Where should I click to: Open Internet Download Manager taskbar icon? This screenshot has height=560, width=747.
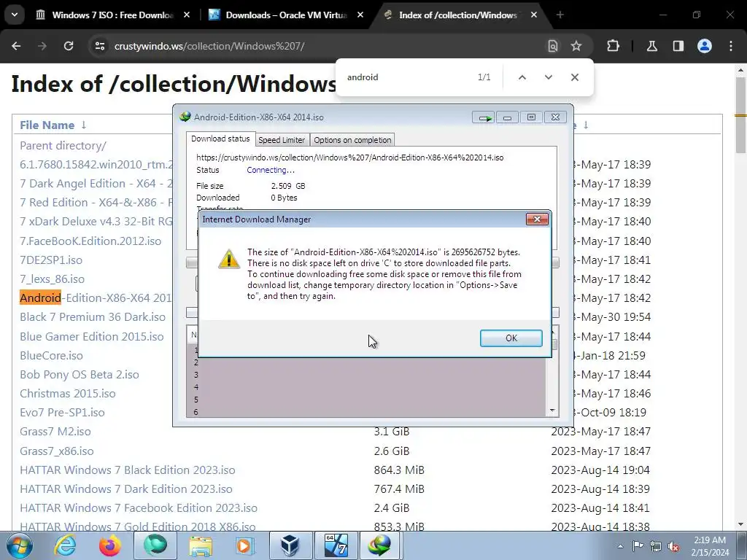click(380, 545)
